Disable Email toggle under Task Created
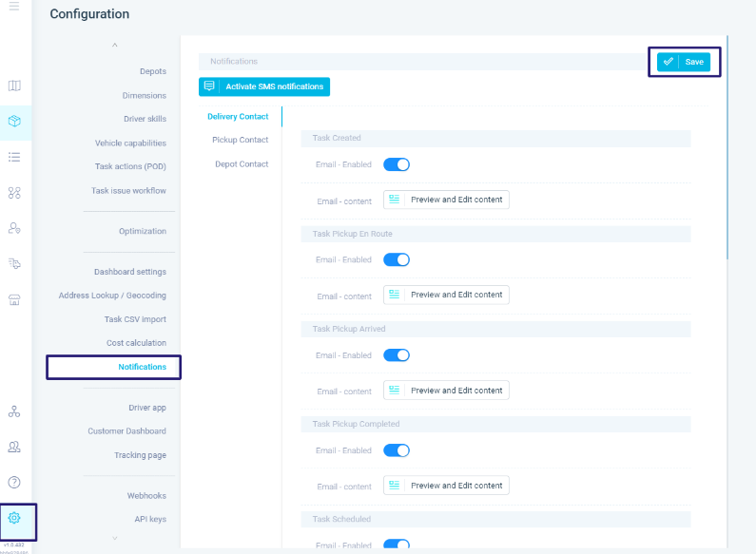This screenshot has height=554, width=756. coord(396,164)
